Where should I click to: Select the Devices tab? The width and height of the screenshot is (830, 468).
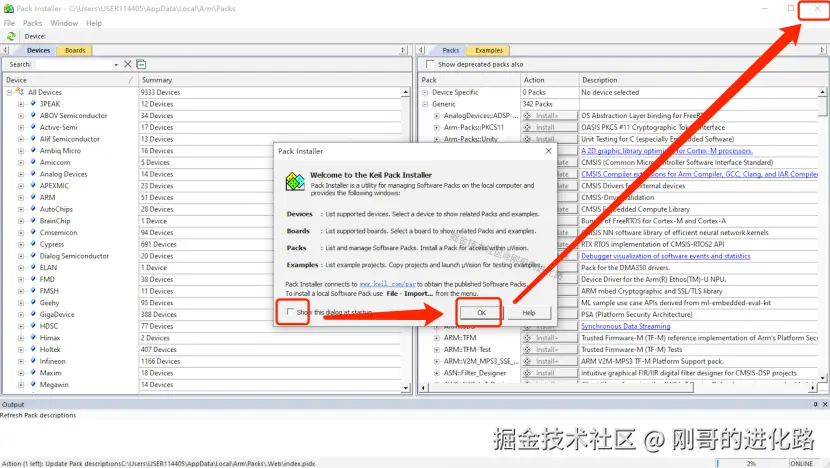coord(38,50)
